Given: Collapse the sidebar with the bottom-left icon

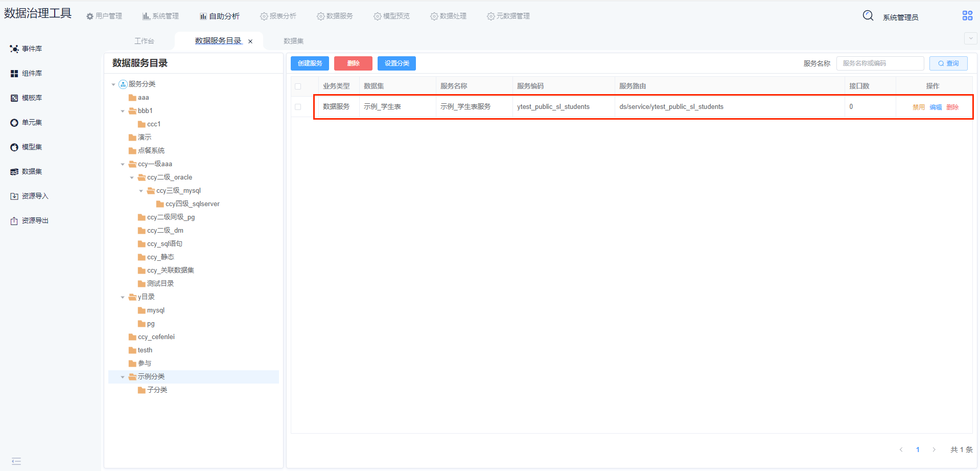Looking at the screenshot, I should pos(16,461).
